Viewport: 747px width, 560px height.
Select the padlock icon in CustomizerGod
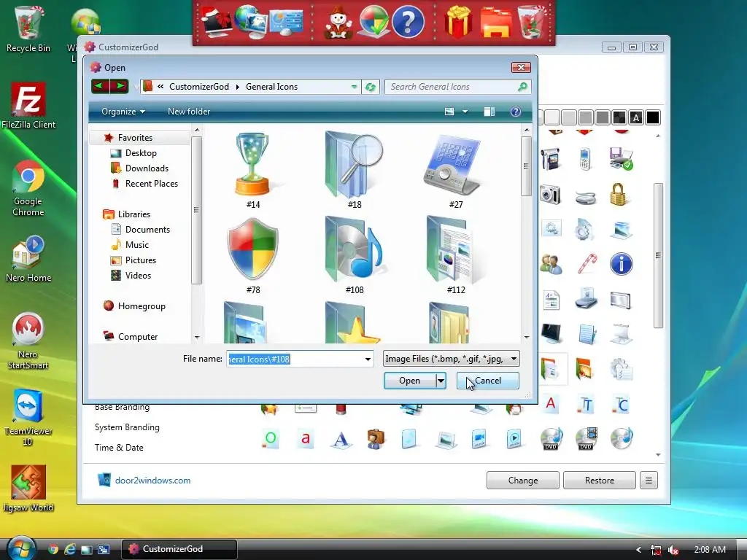coord(619,194)
